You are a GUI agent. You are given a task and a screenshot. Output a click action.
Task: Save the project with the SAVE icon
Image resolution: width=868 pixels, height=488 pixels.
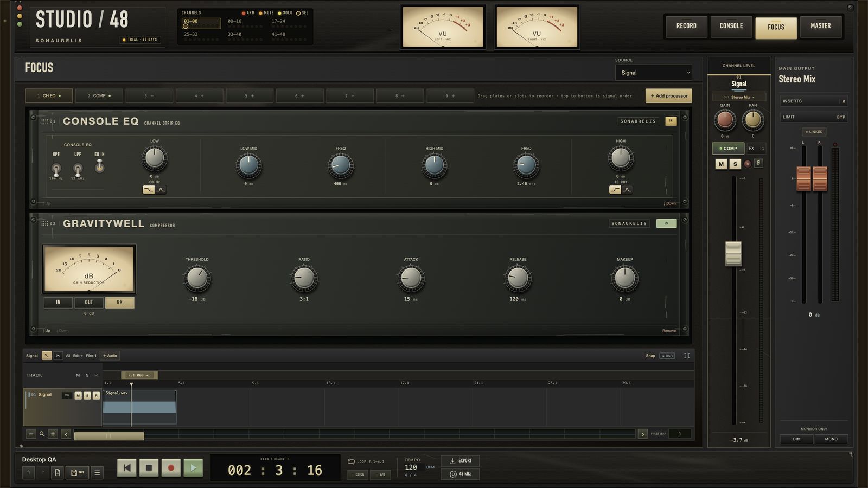point(77,473)
